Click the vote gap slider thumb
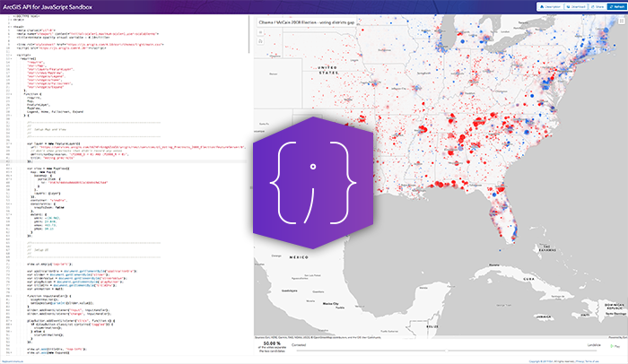The width and height of the screenshot is (628, 364). click(447, 351)
